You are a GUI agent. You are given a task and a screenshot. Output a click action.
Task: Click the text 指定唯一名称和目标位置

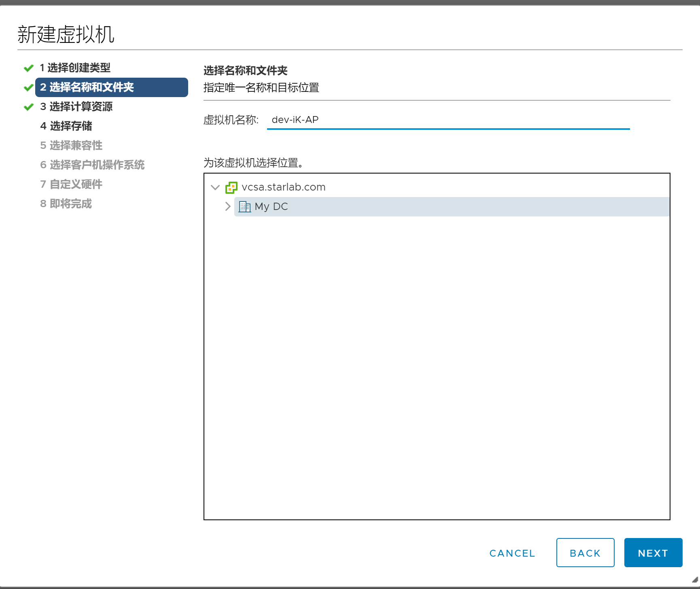[x=261, y=87]
